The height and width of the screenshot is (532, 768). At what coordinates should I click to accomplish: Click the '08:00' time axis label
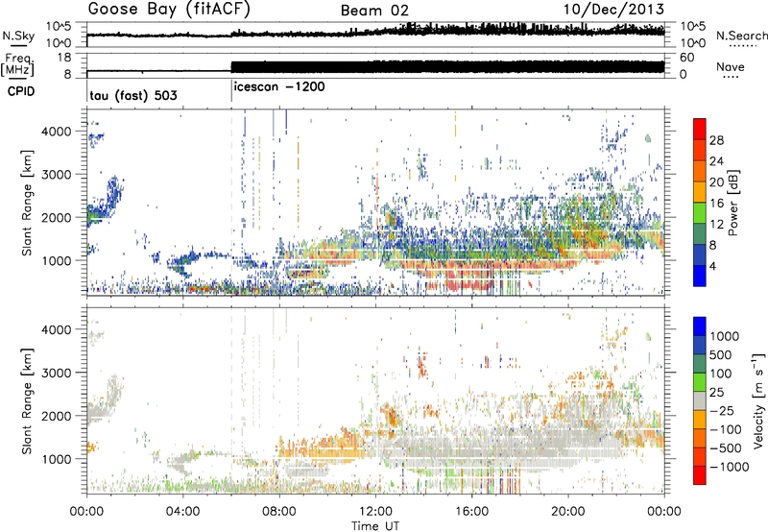click(x=279, y=512)
